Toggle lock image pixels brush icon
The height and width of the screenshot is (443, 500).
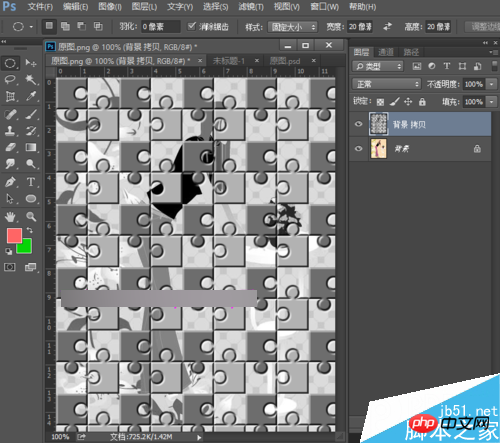coord(395,102)
